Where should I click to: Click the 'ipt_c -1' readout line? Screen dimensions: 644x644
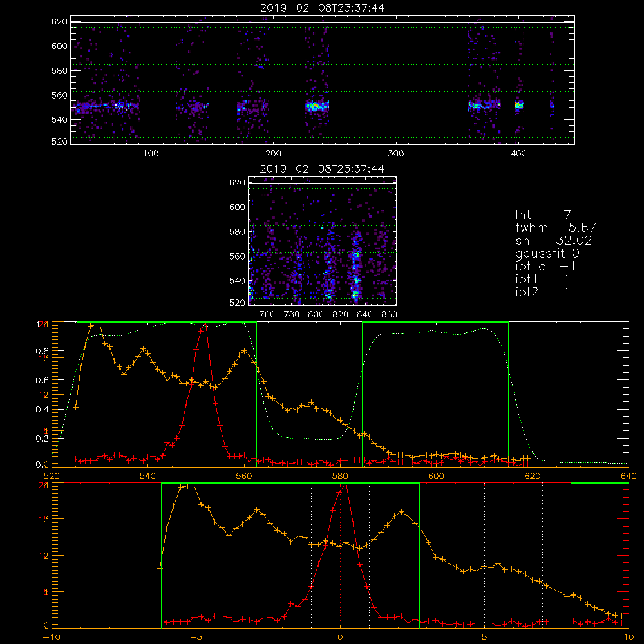[x=545, y=267]
